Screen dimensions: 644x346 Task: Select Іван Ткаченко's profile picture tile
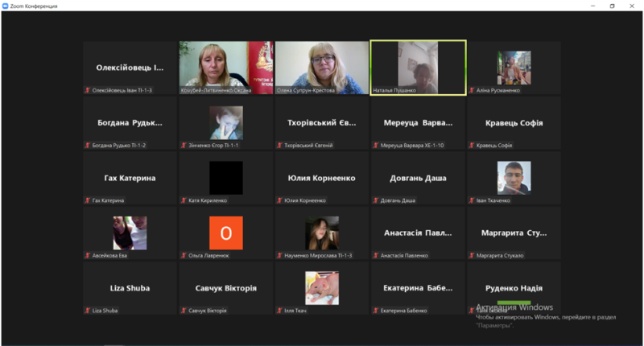514,178
